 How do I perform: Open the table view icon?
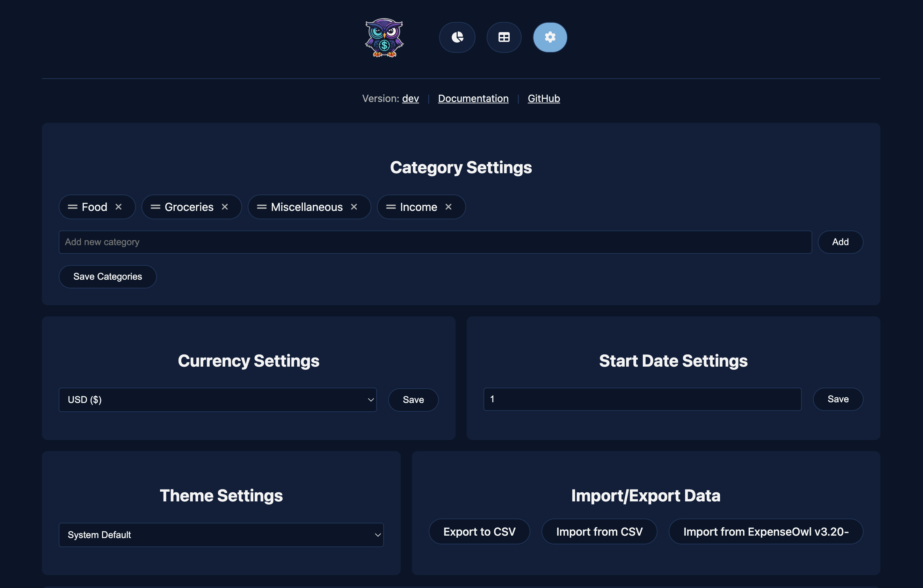(504, 37)
